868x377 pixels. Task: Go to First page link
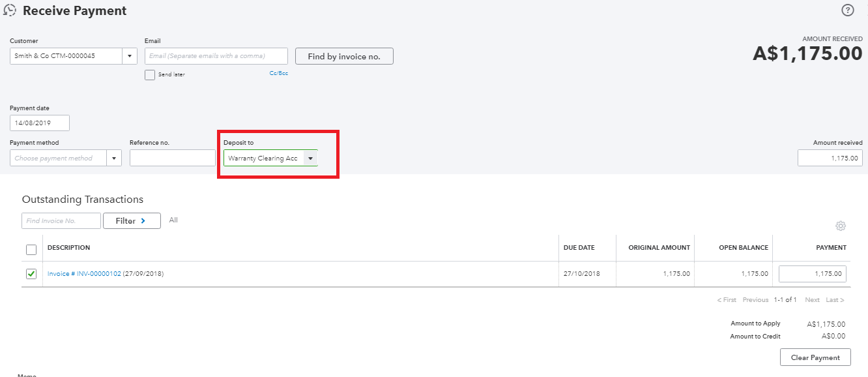pyautogui.click(x=727, y=300)
